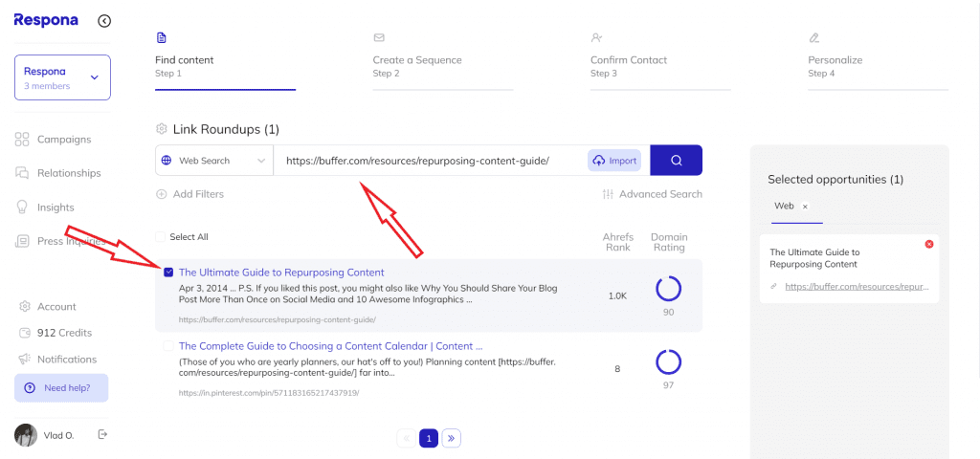Image resolution: width=980 pixels, height=459 pixels.
Task: Open Campaigns in the sidebar
Action: pyautogui.click(x=64, y=140)
